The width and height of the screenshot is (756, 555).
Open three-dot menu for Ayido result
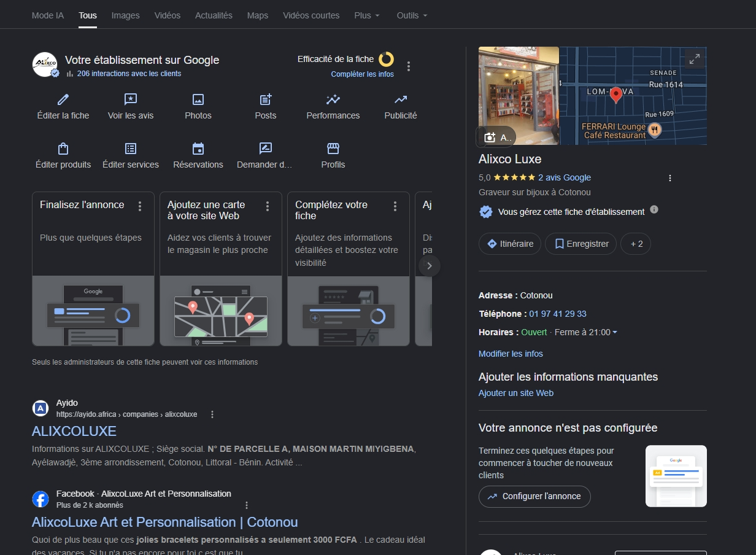pyautogui.click(x=212, y=414)
